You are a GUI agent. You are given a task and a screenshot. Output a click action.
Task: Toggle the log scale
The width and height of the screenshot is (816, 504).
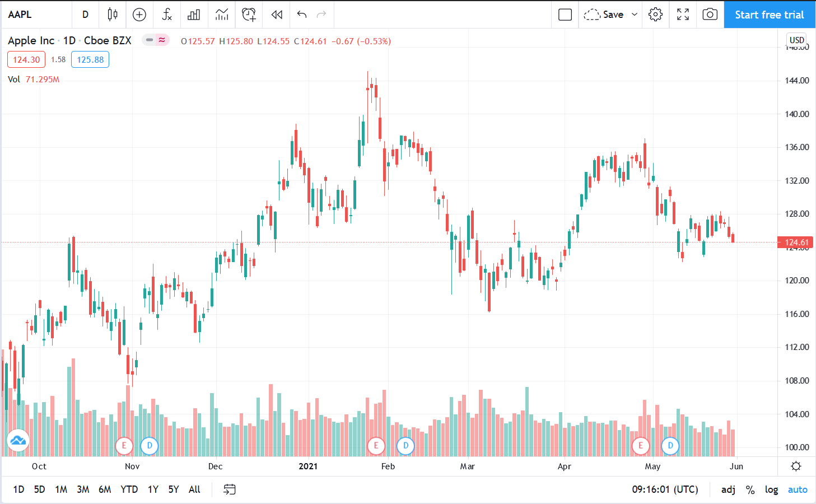click(772, 490)
